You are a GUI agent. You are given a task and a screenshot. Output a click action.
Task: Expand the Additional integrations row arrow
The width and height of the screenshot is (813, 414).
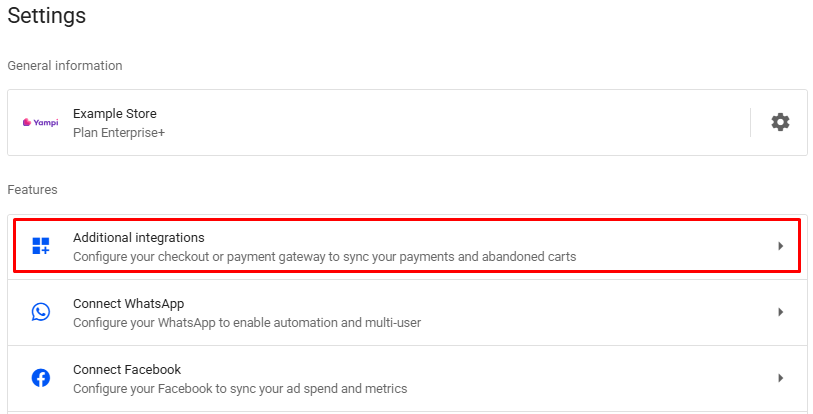pyautogui.click(x=780, y=246)
